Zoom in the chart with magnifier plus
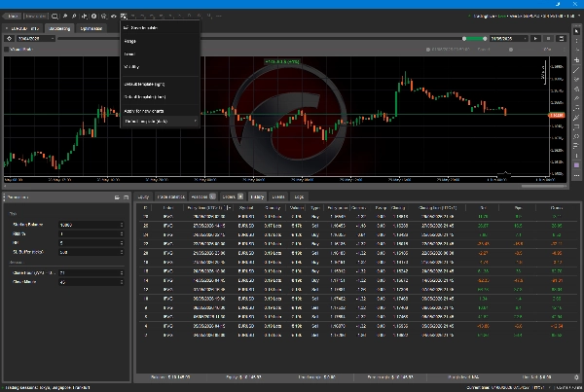The height and width of the screenshot is (392, 584). tap(65, 16)
